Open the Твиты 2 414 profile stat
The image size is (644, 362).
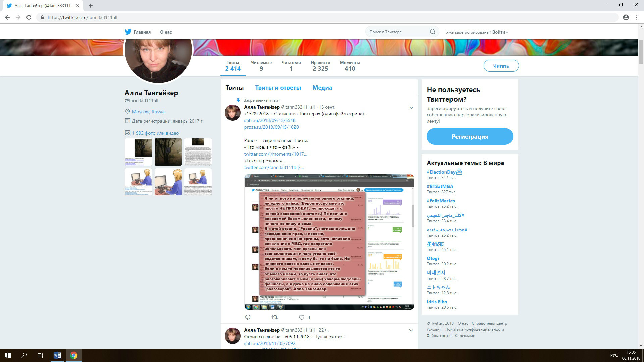pyautogui.click(x=233, y=66)
